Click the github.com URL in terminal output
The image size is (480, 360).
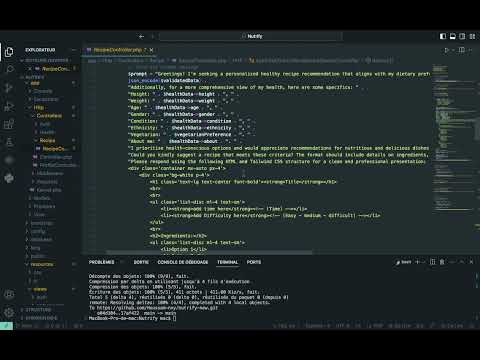(x=157, y=308)
